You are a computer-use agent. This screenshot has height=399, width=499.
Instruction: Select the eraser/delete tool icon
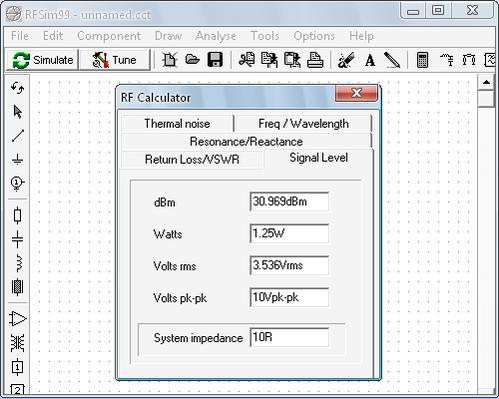coord(346,60)
